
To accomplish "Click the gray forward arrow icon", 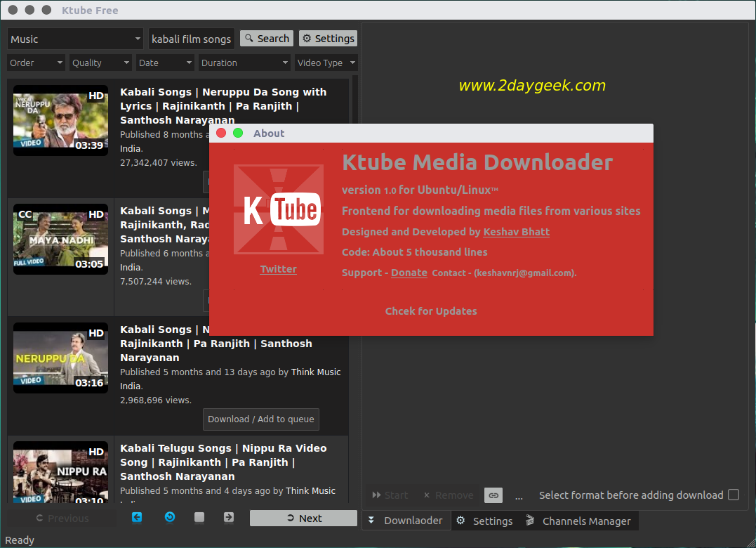I will click(229, 517).
